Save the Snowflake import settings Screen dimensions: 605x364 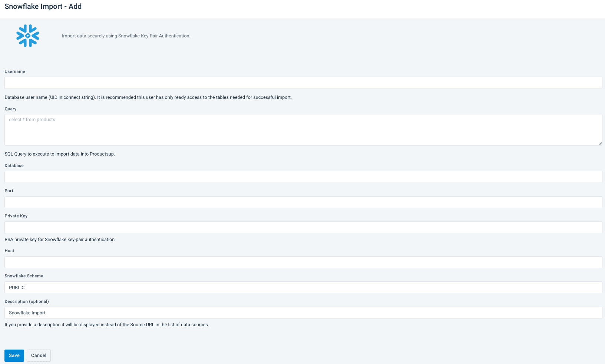14,355
